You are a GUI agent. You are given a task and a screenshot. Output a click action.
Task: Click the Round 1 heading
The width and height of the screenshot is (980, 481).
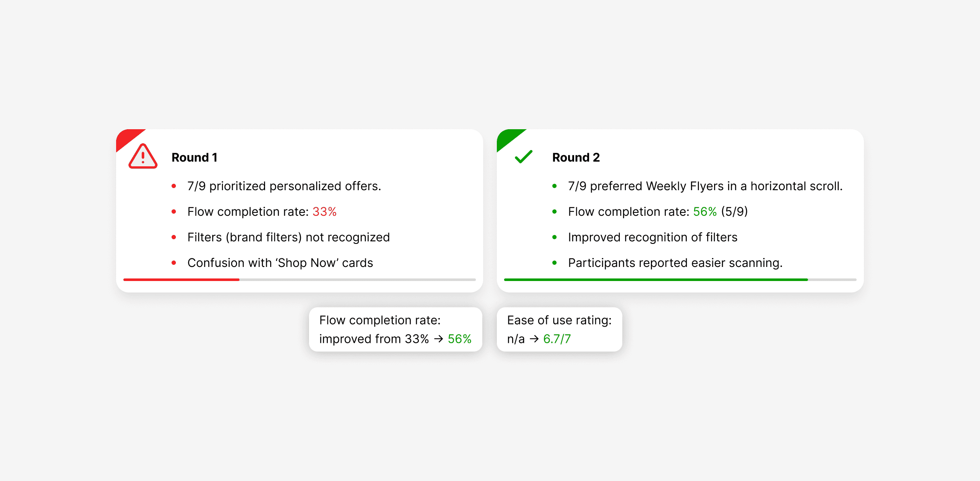194,157
